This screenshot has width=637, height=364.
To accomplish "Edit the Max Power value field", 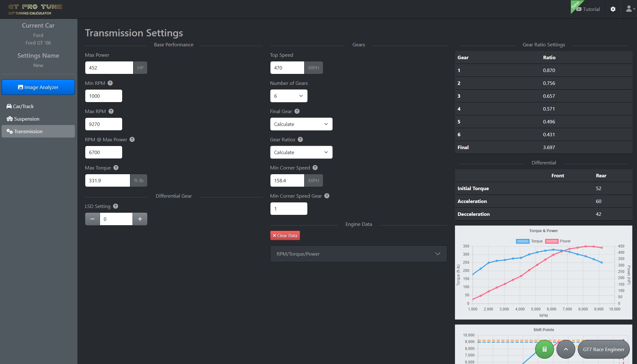I will click(x=109, y=67).
